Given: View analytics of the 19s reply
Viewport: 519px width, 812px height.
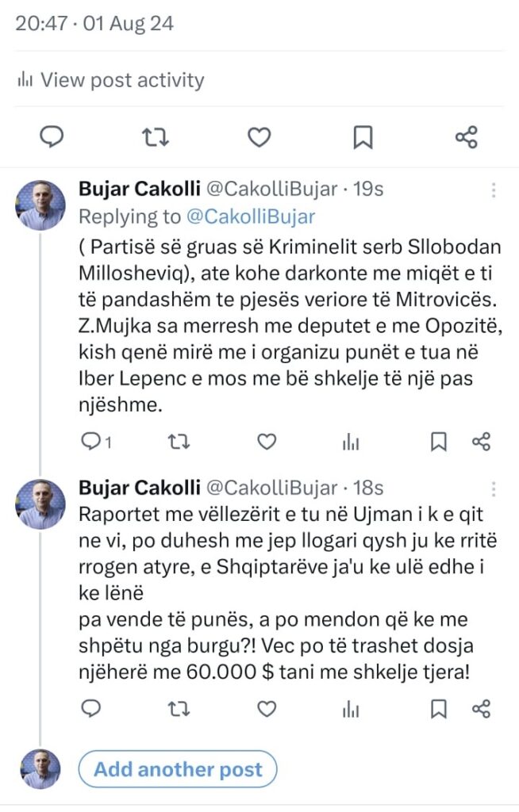Looking at the screenshot, I should tap(351, 442).
